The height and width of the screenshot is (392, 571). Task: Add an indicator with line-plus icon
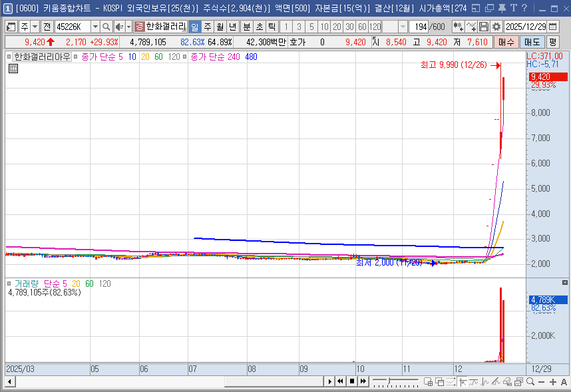tap(471, 27)
